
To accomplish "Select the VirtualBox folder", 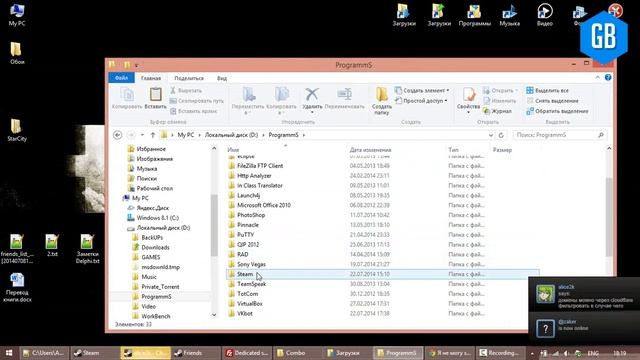I will 250,303.
